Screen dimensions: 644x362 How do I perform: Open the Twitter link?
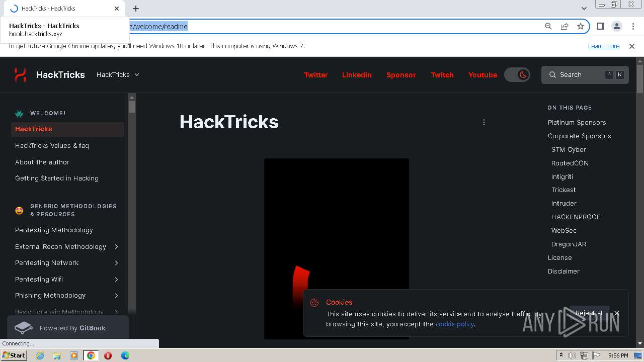coord(315,75)
